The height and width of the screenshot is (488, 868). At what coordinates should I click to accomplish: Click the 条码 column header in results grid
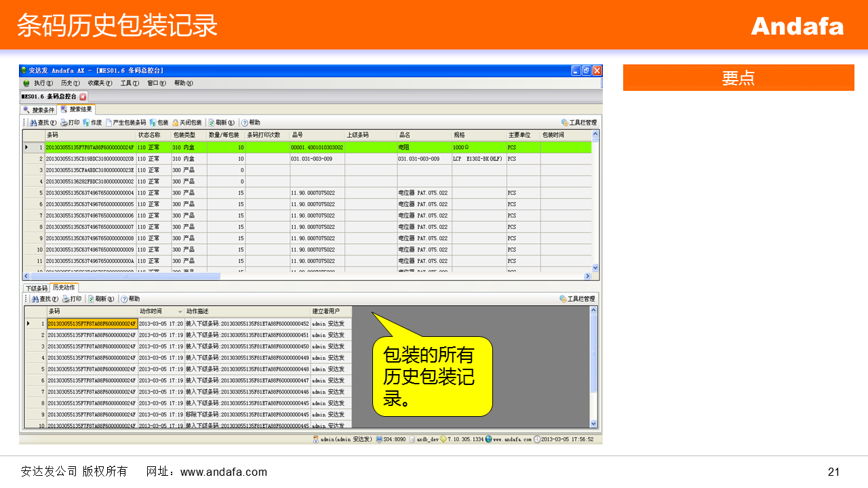[x=90, y=136]
